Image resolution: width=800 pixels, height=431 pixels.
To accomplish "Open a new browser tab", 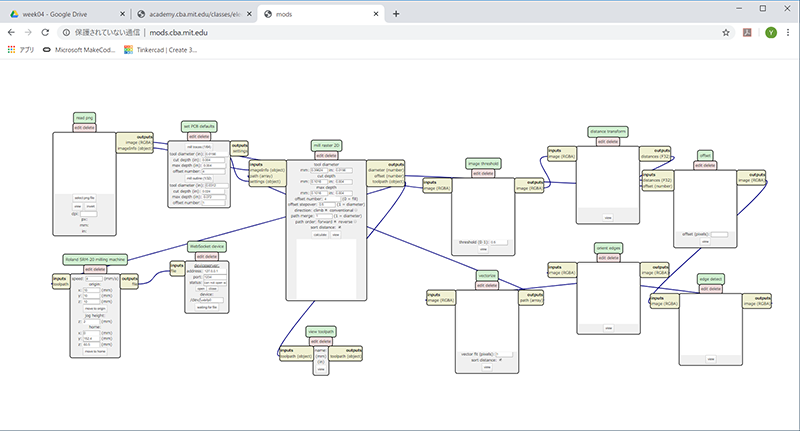I will coord(396,14).
